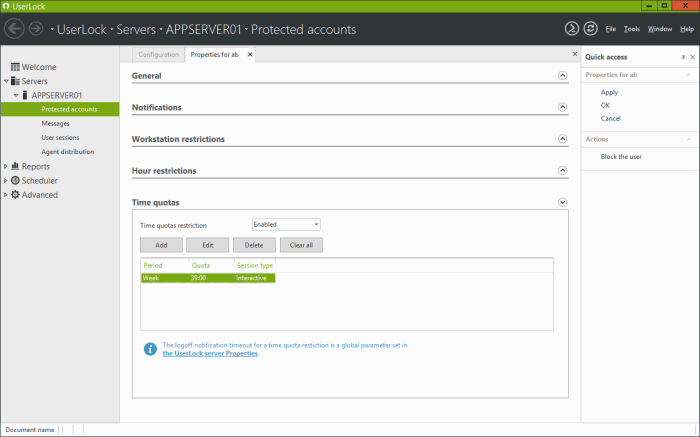Click the Add quota button
The image size is (700, 437).
(161, 245)
